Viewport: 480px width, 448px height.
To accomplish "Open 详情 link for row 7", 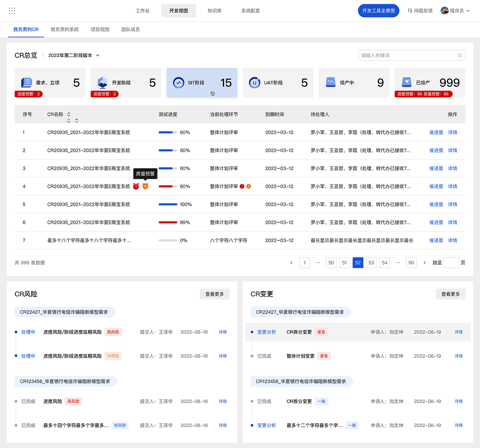I will [453, 240].
